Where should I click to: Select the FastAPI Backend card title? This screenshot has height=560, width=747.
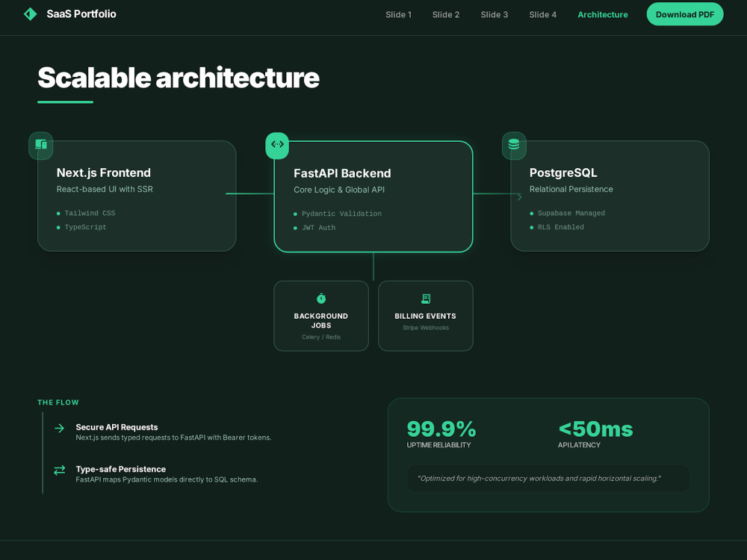(342, 173)
